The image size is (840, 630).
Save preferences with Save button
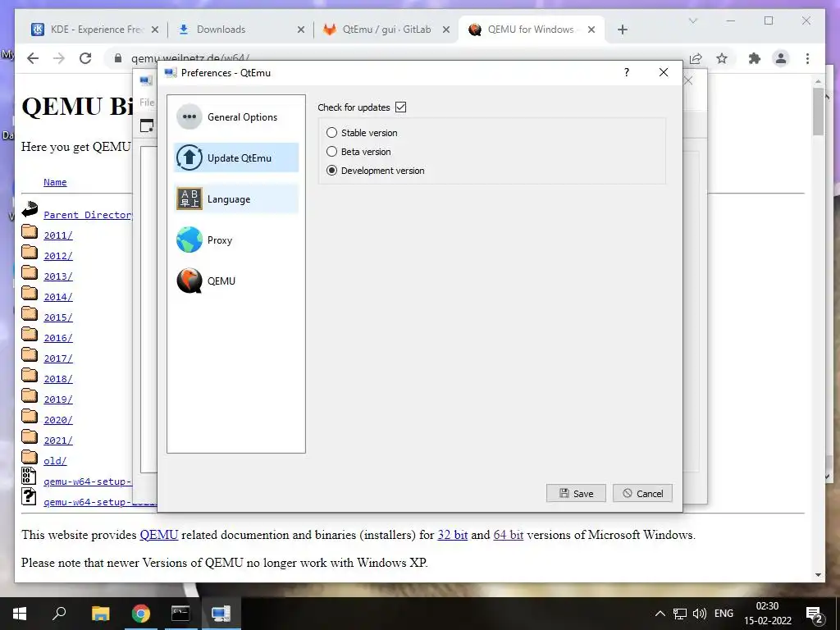tap(576, 493)
